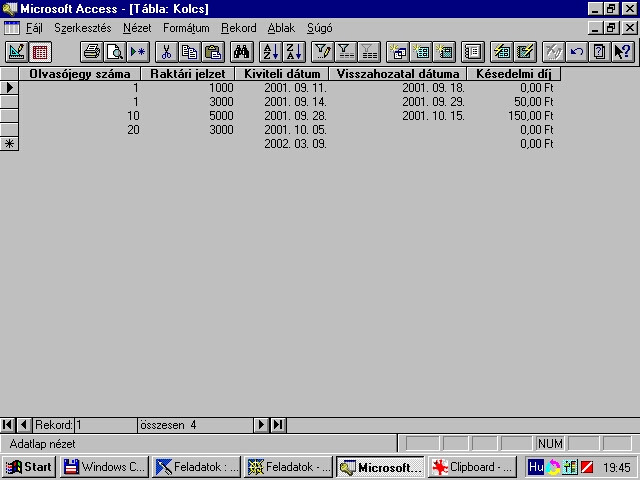Switch to Windows C... taskbar button

[x=104, y=467]
